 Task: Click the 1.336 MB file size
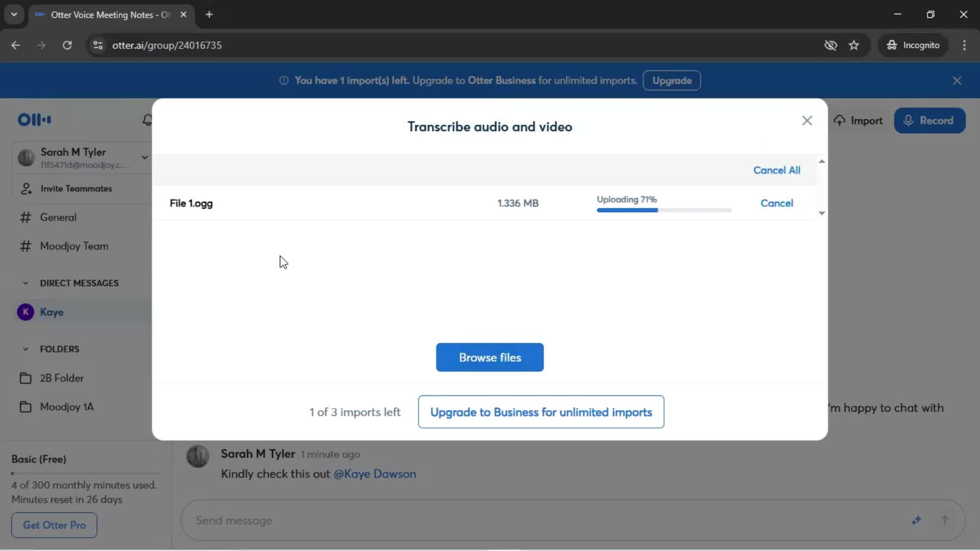(518, 203)
